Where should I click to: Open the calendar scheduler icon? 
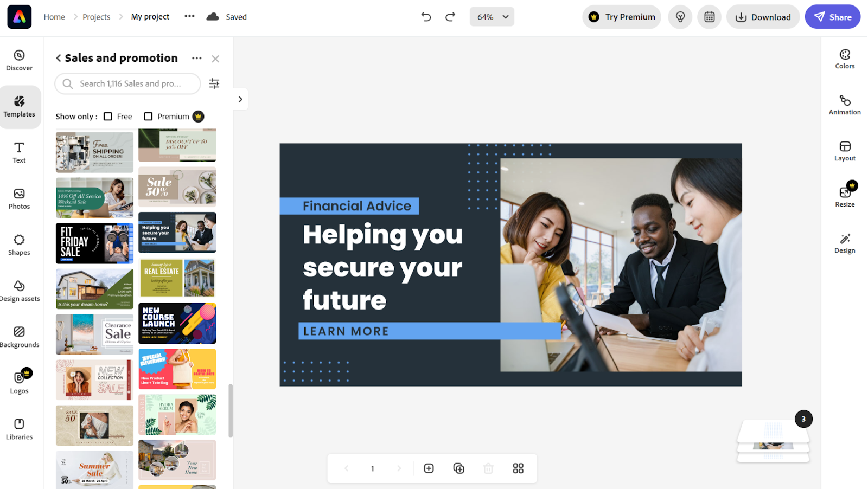(x=710, y=17)
